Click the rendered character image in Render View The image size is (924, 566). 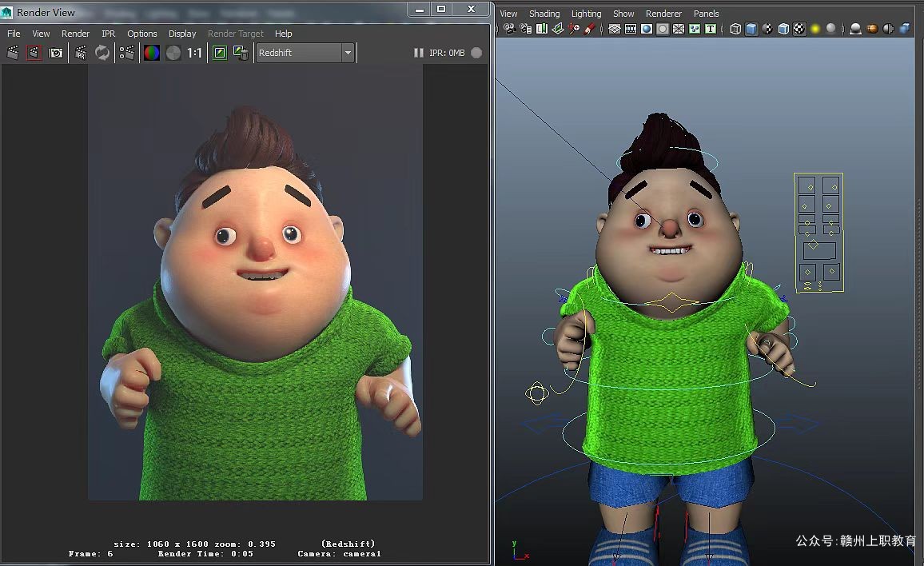(x=255, y=282)
